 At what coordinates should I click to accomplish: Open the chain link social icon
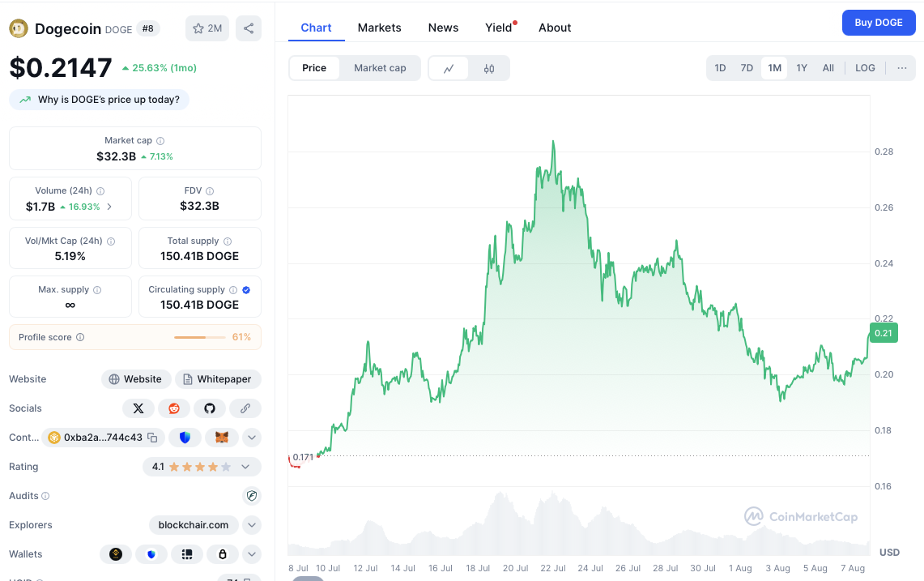[245, 408]
